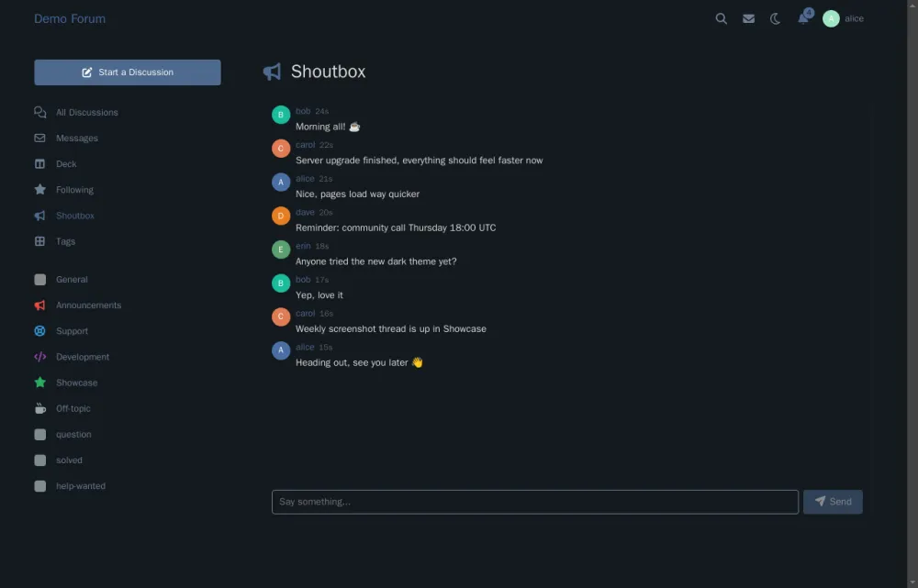918x588 pixels.
Task: Open the envelope messages icon in header
Action: point(748,18)
